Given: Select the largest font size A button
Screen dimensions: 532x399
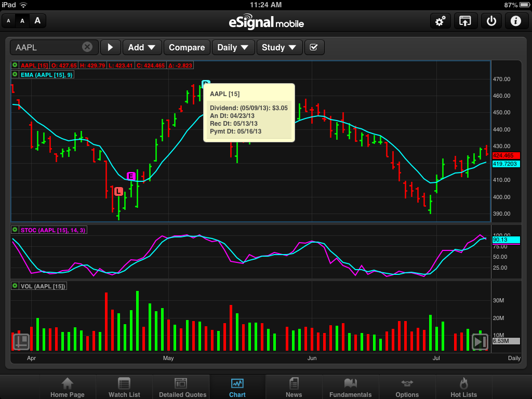Looking at the screenshot, I should click(37, 21).
